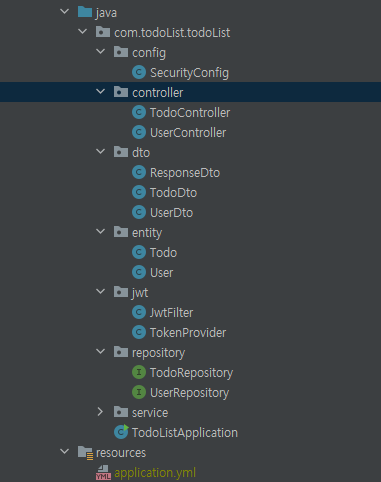Click the controller package folder icon
This screenshot has height=482, width=381.
click(x=121, y=92)
